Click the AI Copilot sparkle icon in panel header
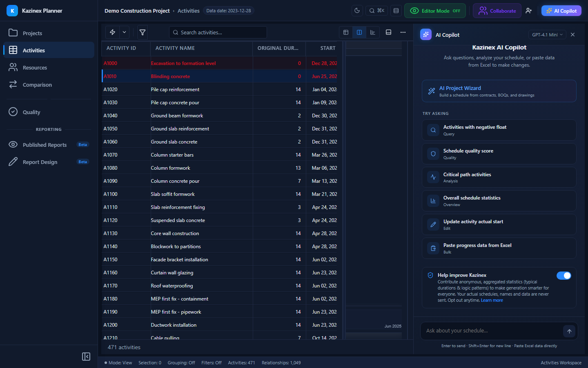Screen dimensions: 588x368 tap(426, 35)
